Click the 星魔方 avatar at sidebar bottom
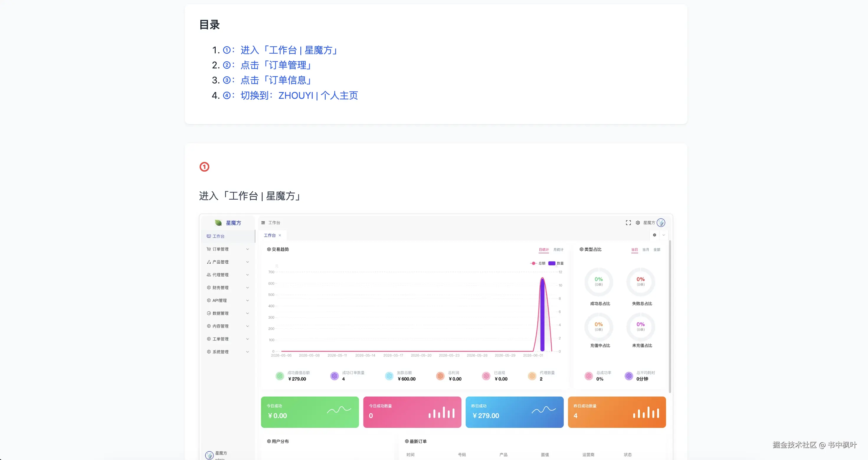Viewport: 868px width, 460px height. pos(209,455)
